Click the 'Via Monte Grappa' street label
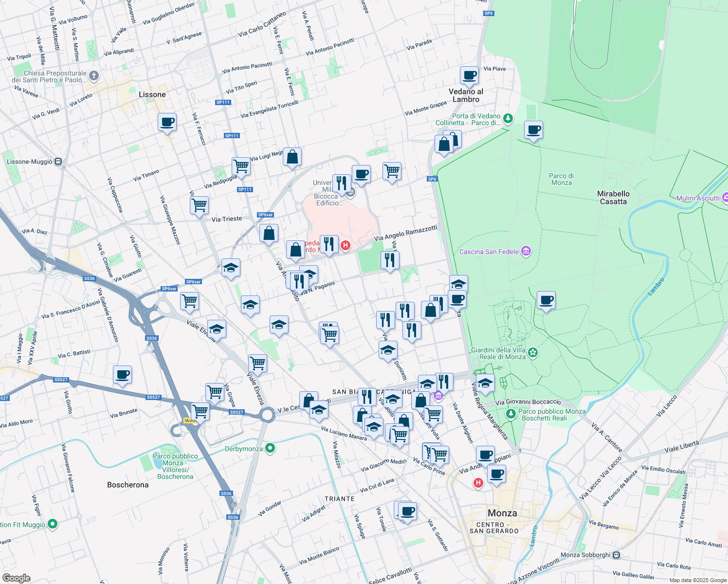Viewport: 728px width, 584px height. coord(426,109)
